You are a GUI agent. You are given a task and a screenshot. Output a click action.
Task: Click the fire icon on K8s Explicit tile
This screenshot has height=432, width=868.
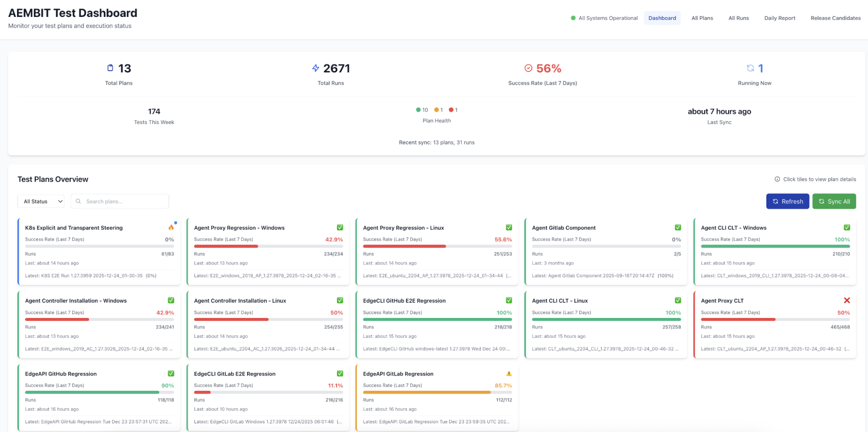click(x=171, y=228)
